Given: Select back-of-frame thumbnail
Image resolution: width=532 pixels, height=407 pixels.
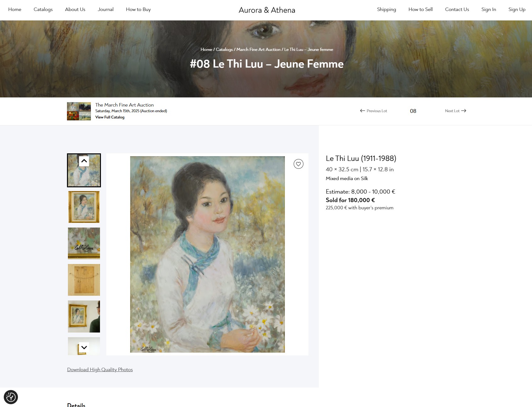Looking at the screenshot, I should tap(84, 280).
